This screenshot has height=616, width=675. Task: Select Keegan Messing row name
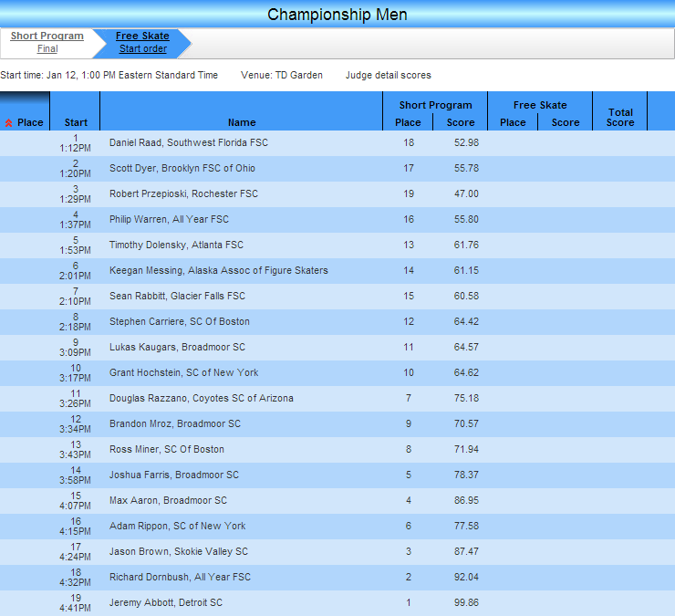[219, 270]
